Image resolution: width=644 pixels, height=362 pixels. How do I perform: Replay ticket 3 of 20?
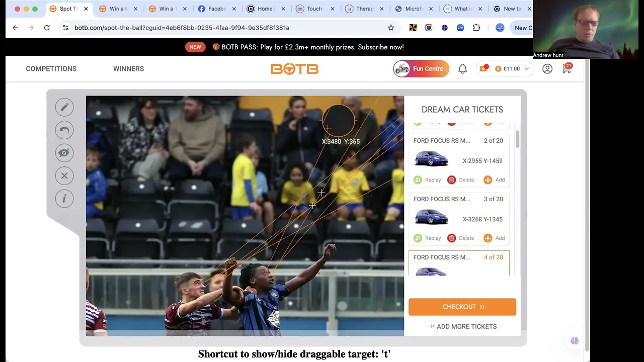tap(427, 238)
